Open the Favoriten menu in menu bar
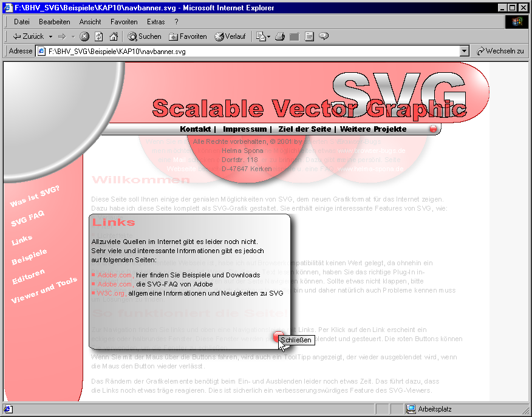 (124, 22)
